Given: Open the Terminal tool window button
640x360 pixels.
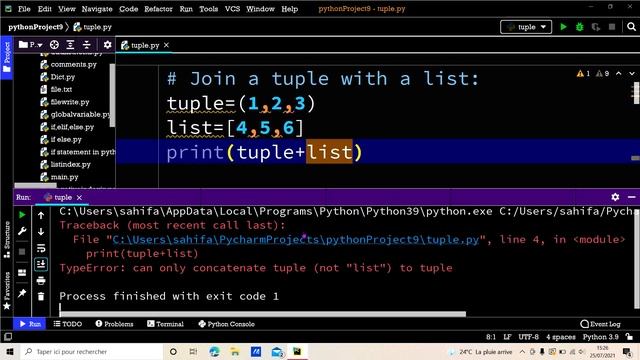Looking at the screenshot, I should [165, 324].
